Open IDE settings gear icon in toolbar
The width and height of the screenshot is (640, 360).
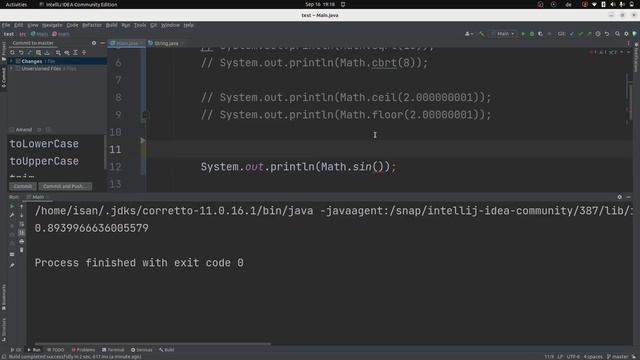point(626,34)
